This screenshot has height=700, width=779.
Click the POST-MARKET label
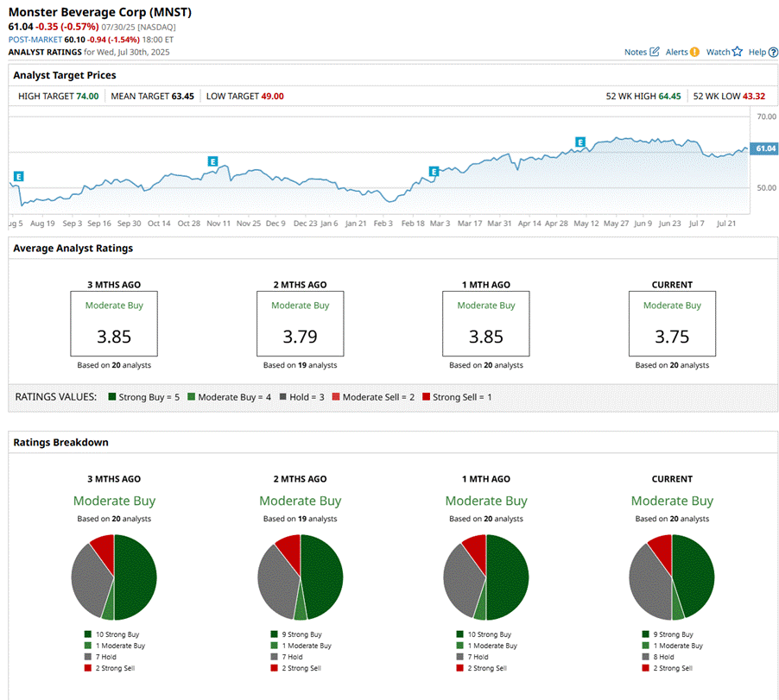(x=35, y=40)
